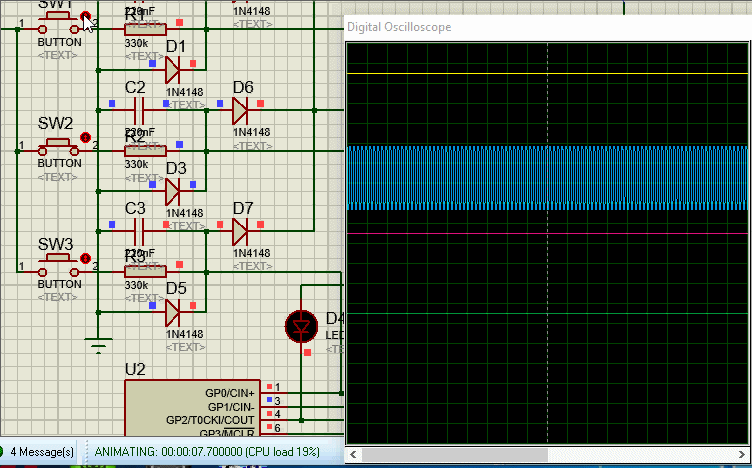The height and width of the screenshot is (468, 752).
Task: Select the U2 microcontroller chip body
Action: (x=192, y=408)
